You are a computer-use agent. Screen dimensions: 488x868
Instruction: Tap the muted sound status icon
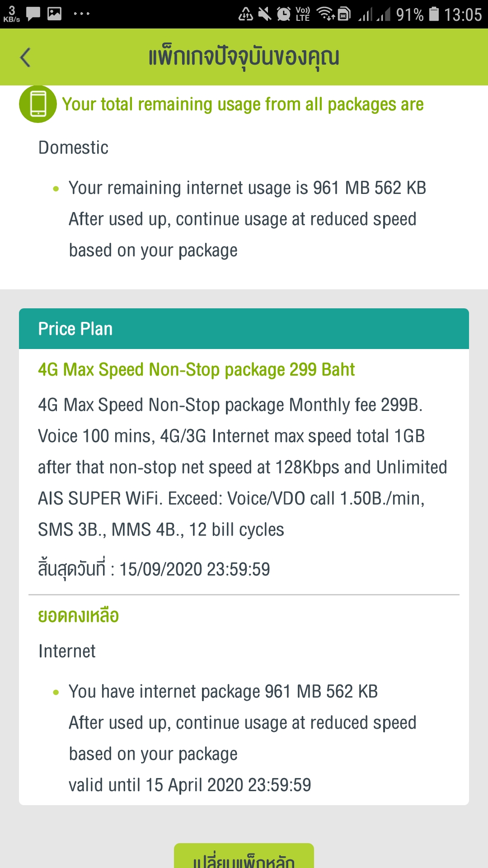tap(264, 14)
